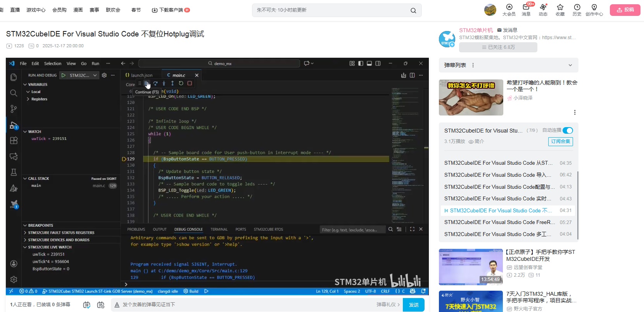
Task: Click the 发送 send danmaku button
Action: (413, 305)
